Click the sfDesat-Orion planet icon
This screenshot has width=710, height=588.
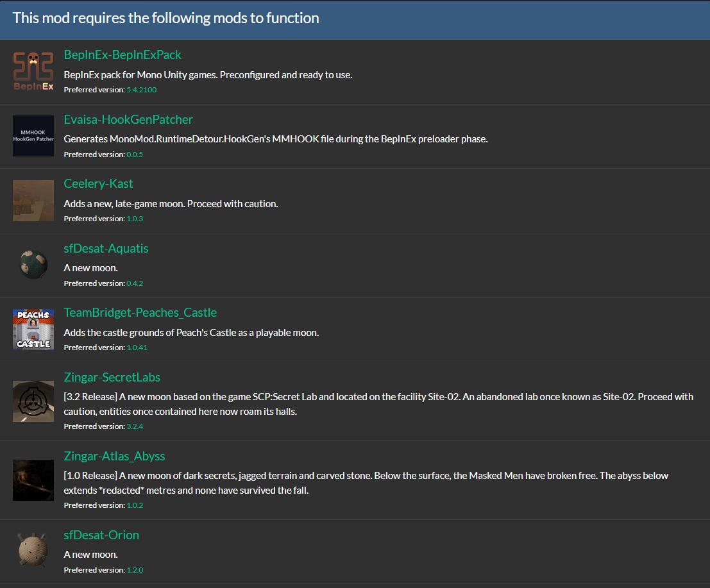[x=33, y=551]
